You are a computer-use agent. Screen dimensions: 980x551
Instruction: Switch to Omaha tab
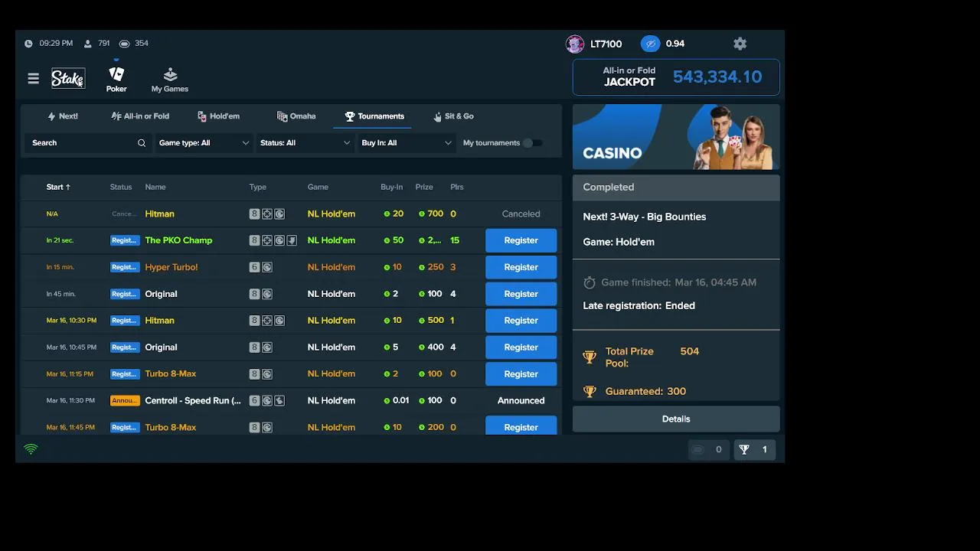pos(296,116)
